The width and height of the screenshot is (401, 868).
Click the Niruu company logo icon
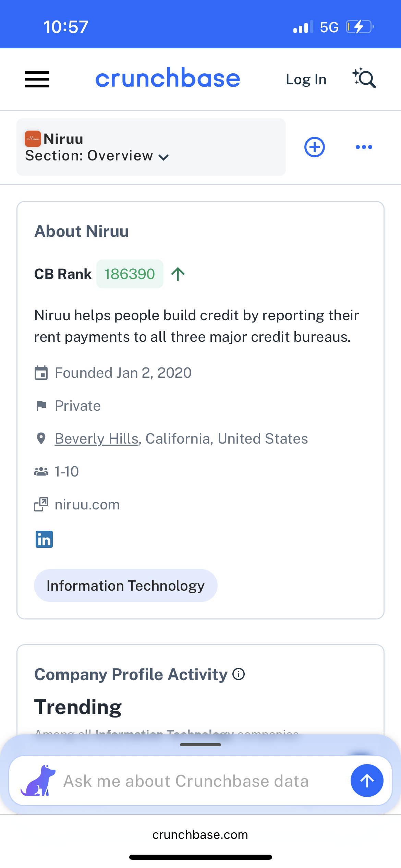[x=33, y=138]
